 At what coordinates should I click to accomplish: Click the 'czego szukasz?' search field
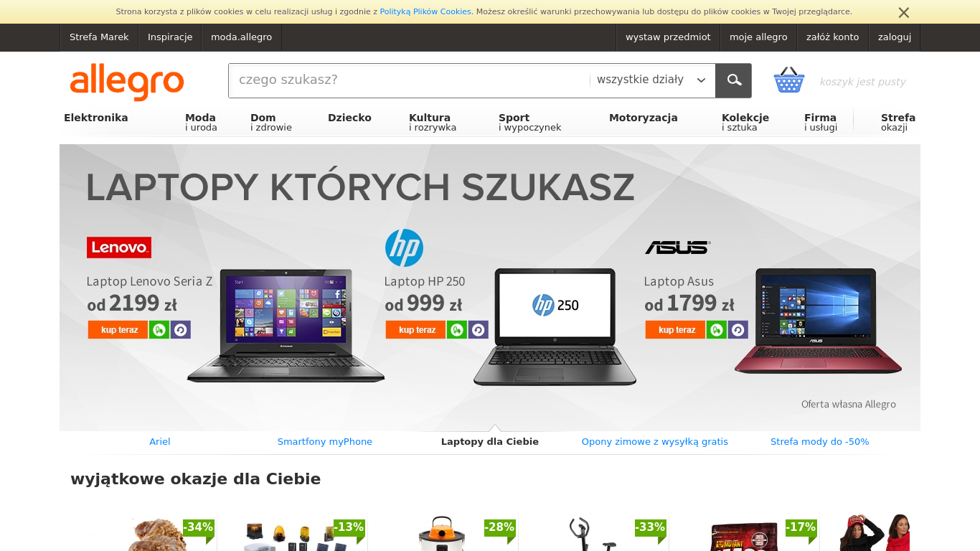coord(409,80)
